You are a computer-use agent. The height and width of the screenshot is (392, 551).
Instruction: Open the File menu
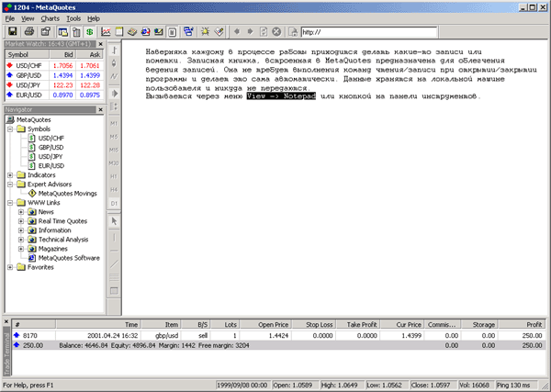(x=10, y=18)
